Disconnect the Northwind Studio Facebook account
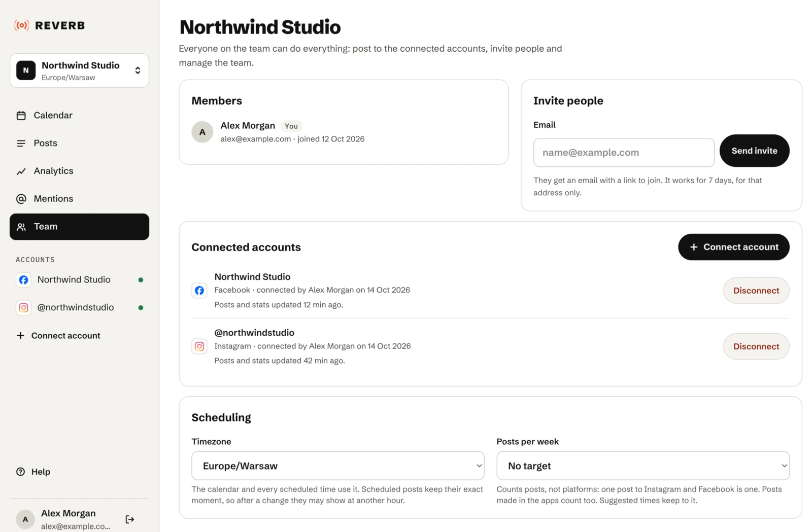Viewport: 812px width, 532px height. 756,291
